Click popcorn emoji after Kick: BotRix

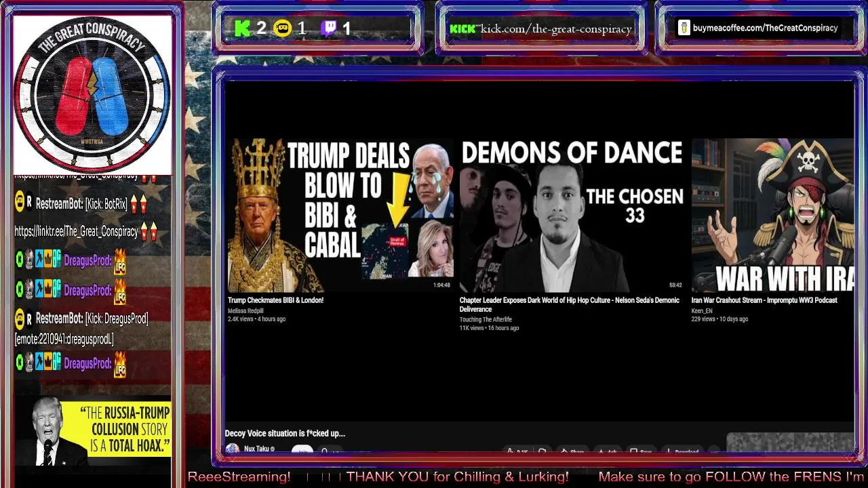tap(138, 203)
